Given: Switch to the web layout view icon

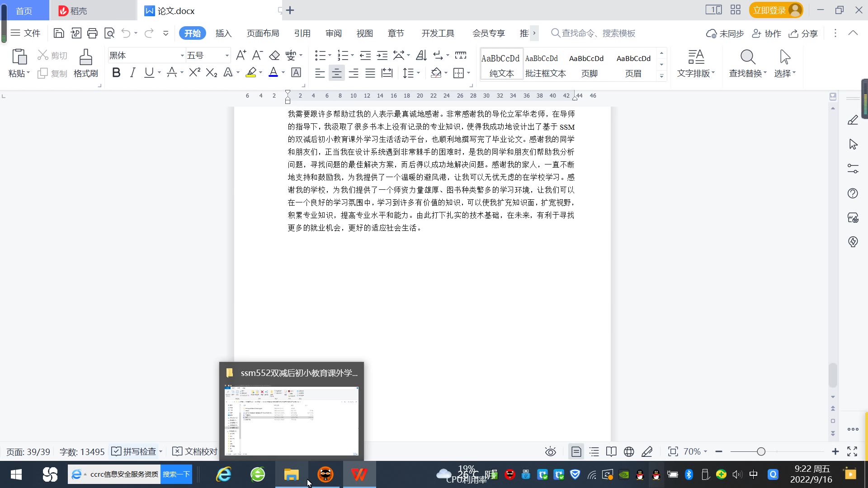Looking at the screenshot, I should click(628, 451).
